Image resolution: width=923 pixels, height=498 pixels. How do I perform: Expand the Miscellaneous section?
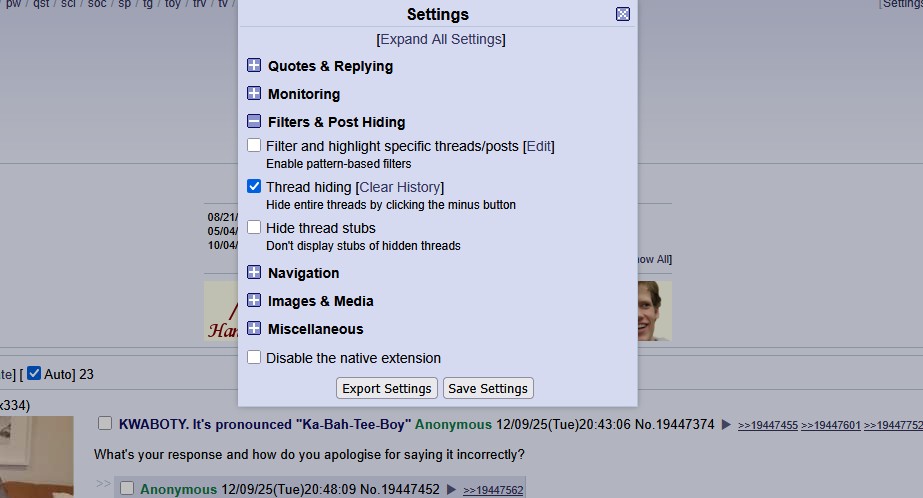point(254,328)
